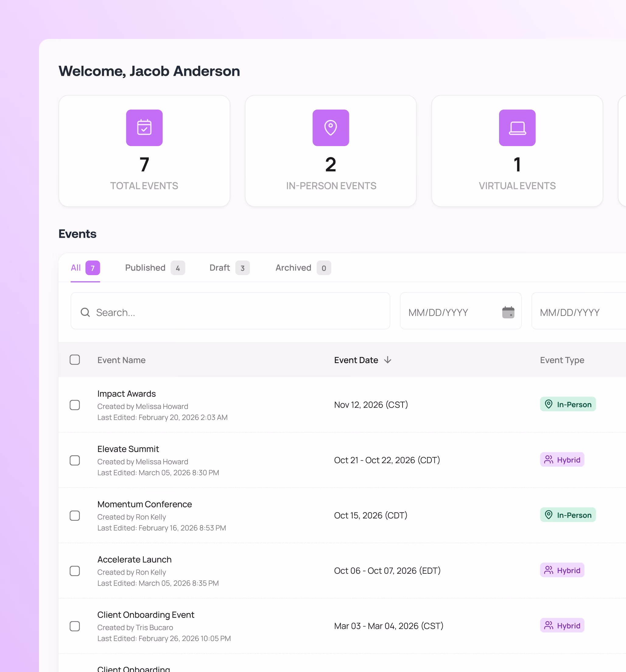Viewport: 626px width, 672px height.
Task: Switch to the Published tab
Action: [x=155, y=268]
